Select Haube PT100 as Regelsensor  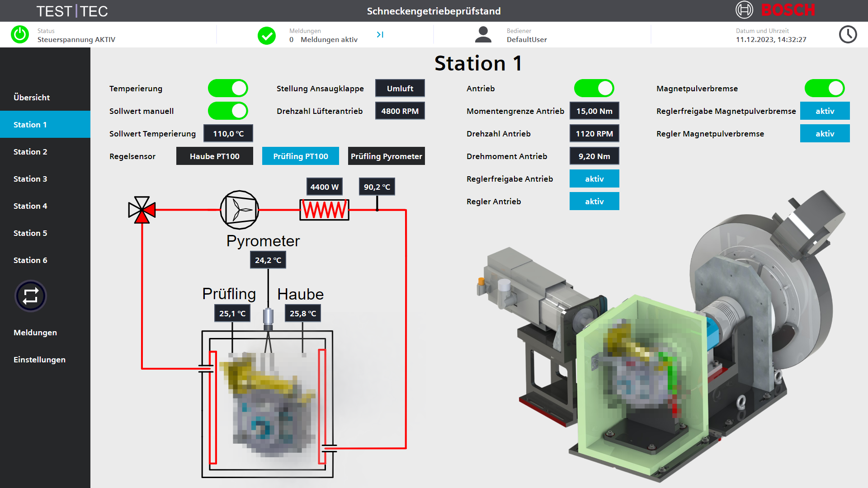[x=214, y=156]
